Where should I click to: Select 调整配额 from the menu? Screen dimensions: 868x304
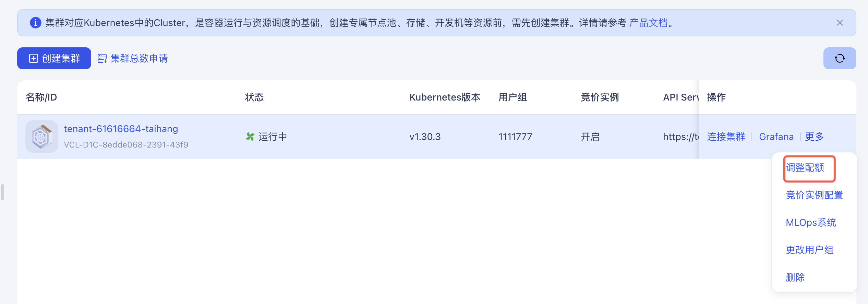pyautogui.click(x=805, y=168)
